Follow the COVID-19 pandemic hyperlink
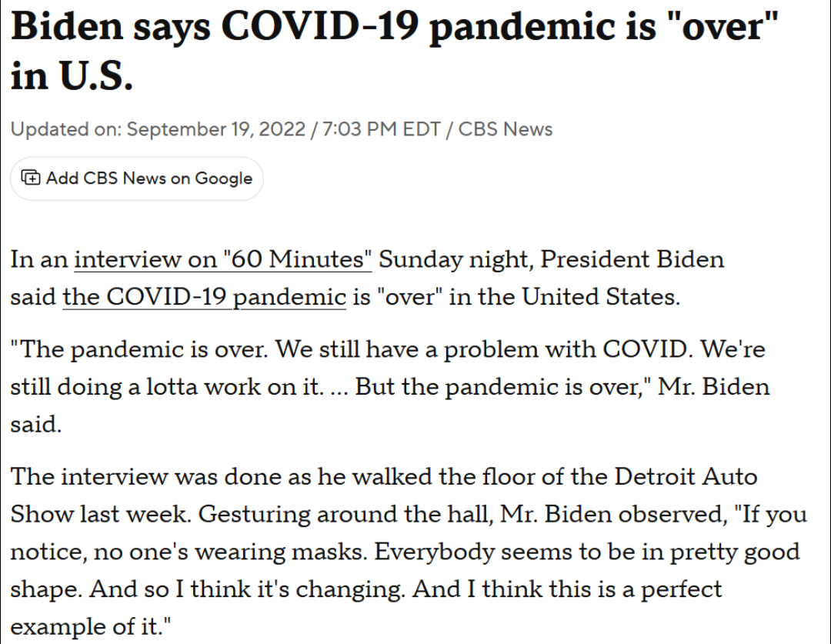The width and height of the screenshot is (831, 644). pos(204,296)
